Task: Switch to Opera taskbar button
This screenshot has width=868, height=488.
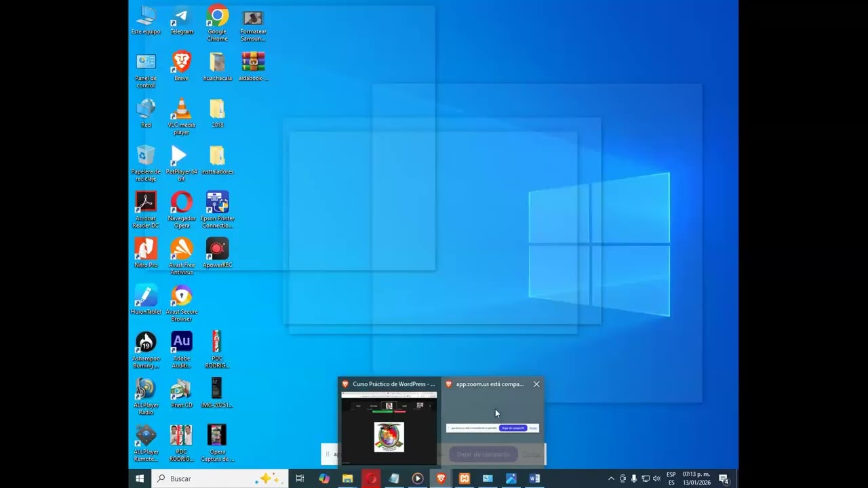Action: click(x=371, y=479)
